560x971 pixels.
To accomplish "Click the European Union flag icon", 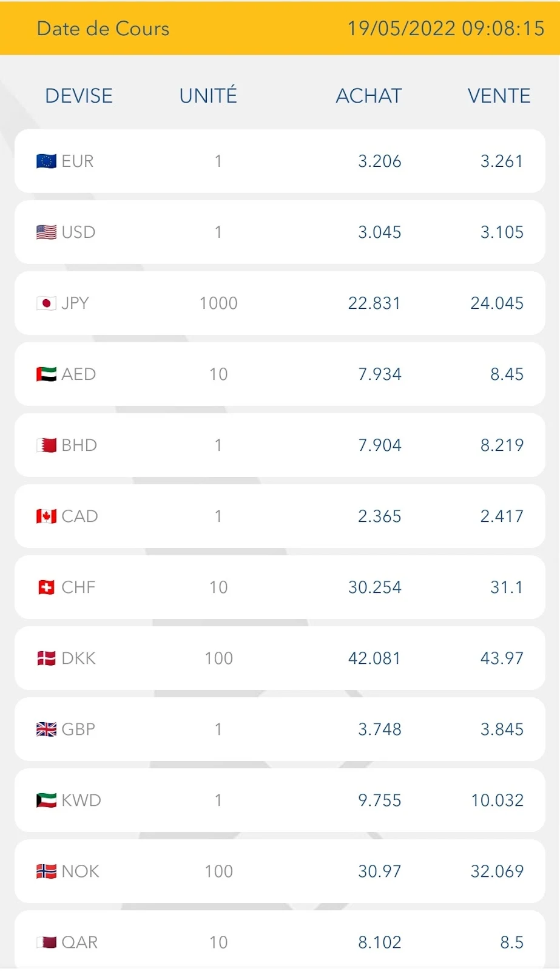I will tap(46, 161).
